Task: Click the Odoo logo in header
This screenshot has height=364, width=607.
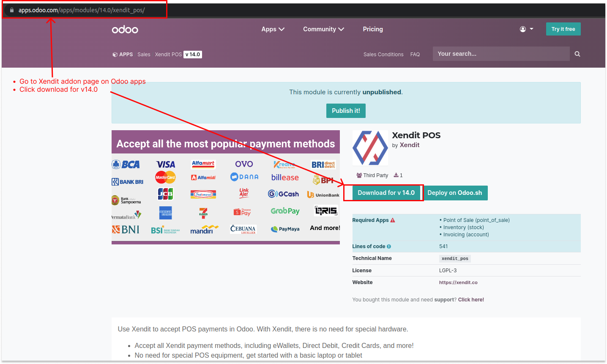Action: (x=125, y=30)
